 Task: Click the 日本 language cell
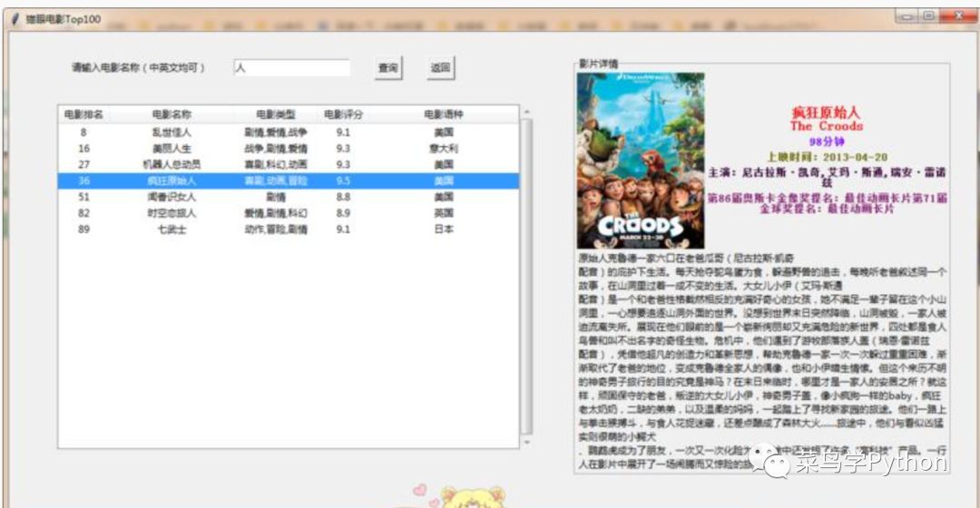pos(444,230)
